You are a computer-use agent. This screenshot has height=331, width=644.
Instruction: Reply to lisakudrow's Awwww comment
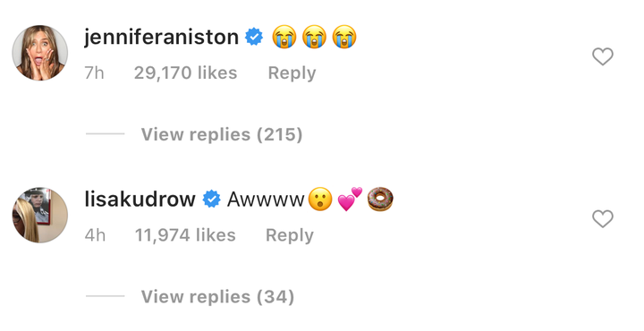click(290, 235)
